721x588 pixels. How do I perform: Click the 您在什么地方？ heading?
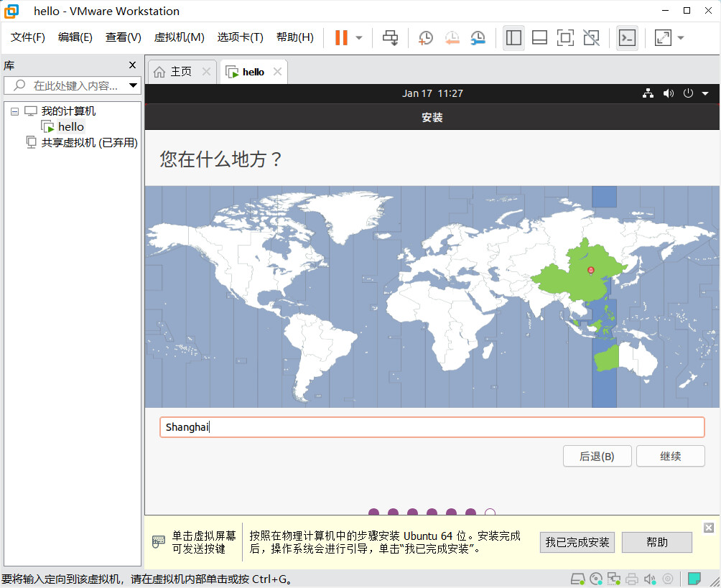[220, 159]
